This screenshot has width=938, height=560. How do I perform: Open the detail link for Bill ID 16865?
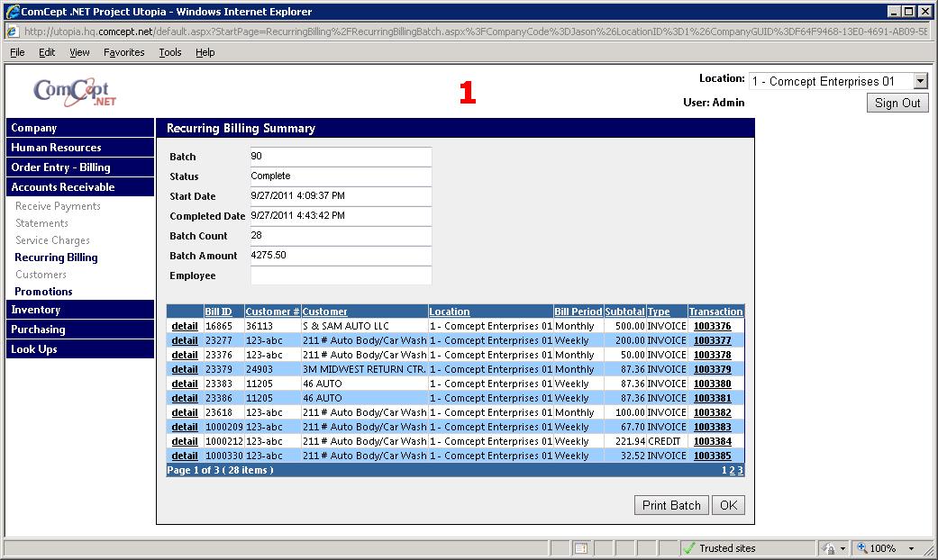185,326
